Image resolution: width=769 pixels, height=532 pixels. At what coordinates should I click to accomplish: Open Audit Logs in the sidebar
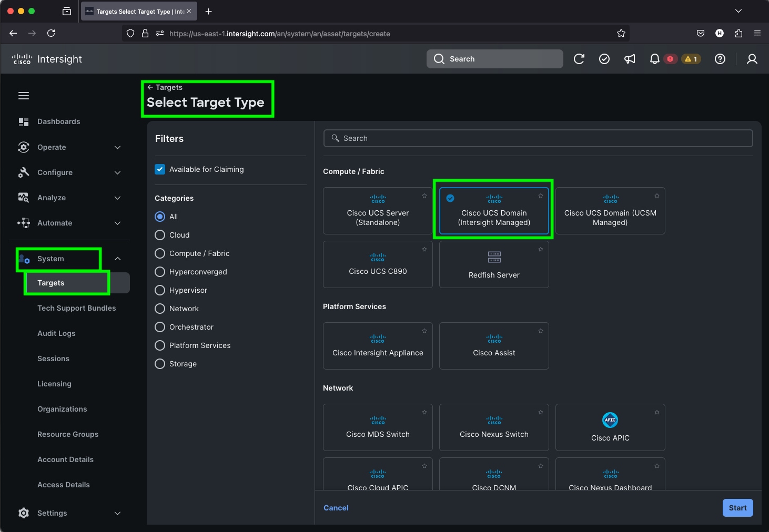(x=56, y=333)
